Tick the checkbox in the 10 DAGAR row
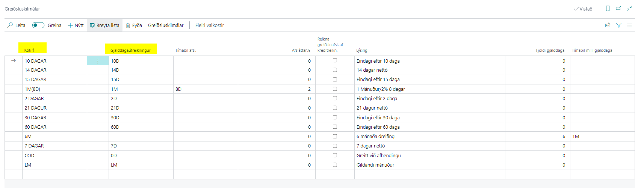The width and height of the screenshot is (644, 188). point(335,60)
